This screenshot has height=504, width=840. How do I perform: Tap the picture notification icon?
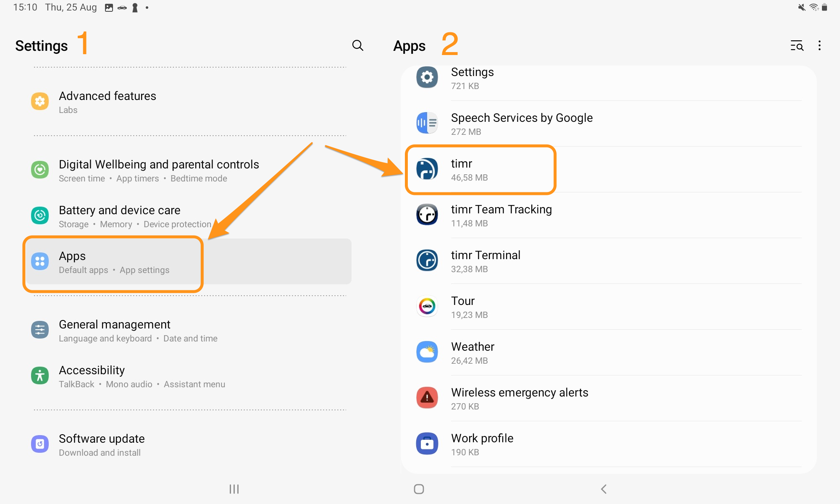coord(109,8)
